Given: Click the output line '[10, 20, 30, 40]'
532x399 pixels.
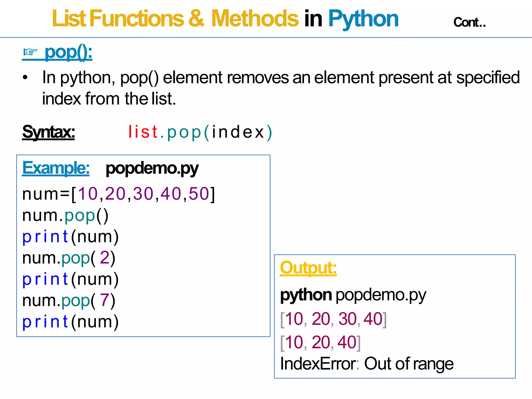Looking at the screenshot, I should pos(334,319).
